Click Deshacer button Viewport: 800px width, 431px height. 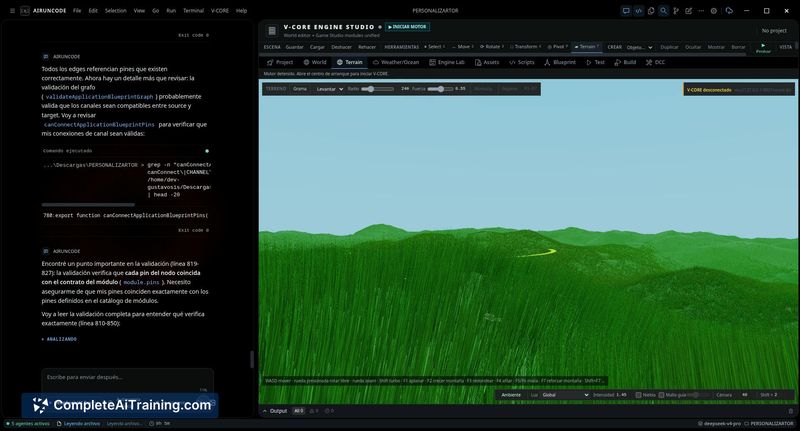coord(341,47)
